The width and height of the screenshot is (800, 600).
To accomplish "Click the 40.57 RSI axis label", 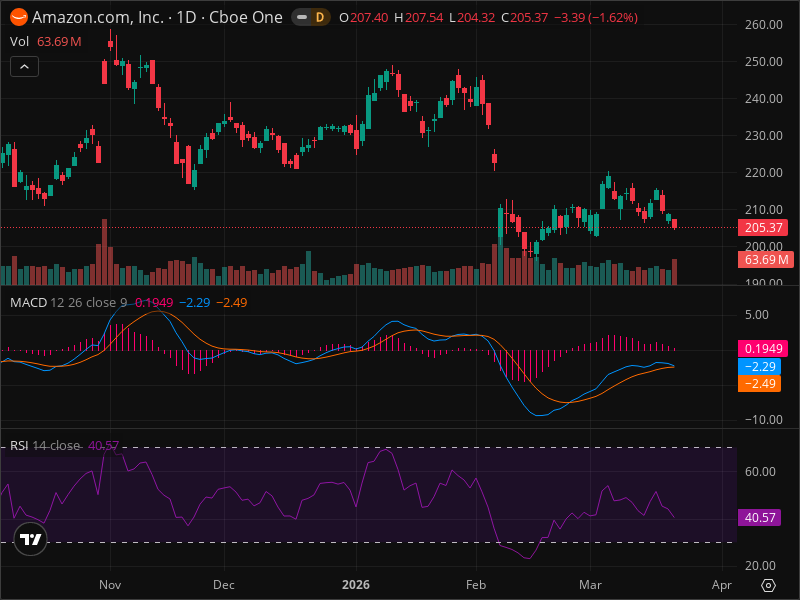I will click(759, 517).
